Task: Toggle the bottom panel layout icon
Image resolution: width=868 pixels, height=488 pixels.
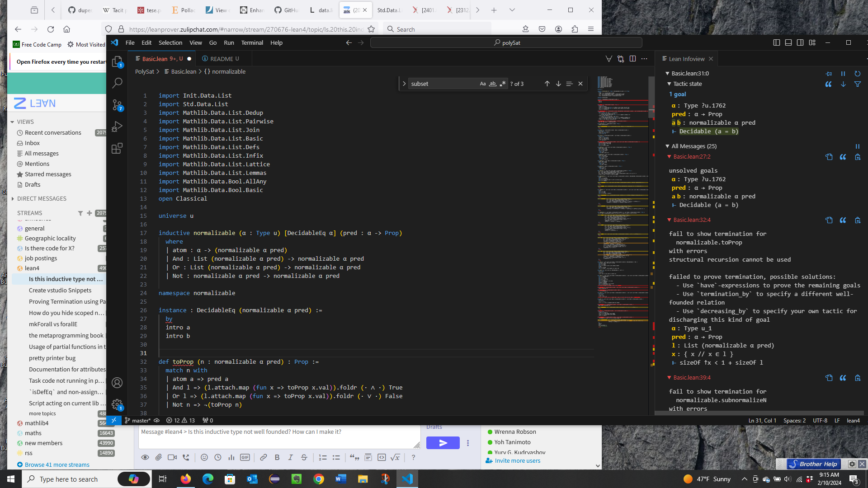Action: point(788,42)
